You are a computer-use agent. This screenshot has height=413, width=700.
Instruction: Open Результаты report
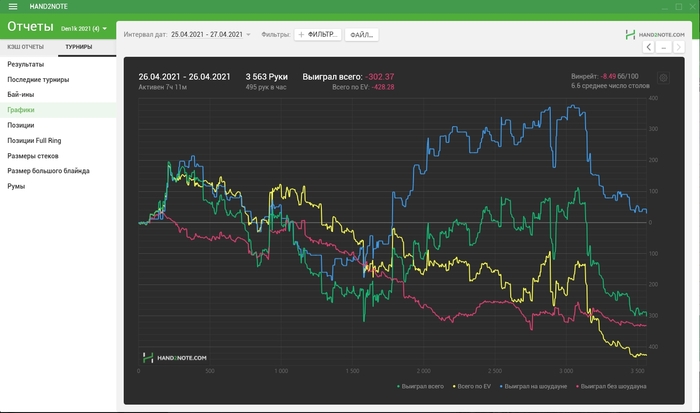pyautogui.click(x=58, y=64)
